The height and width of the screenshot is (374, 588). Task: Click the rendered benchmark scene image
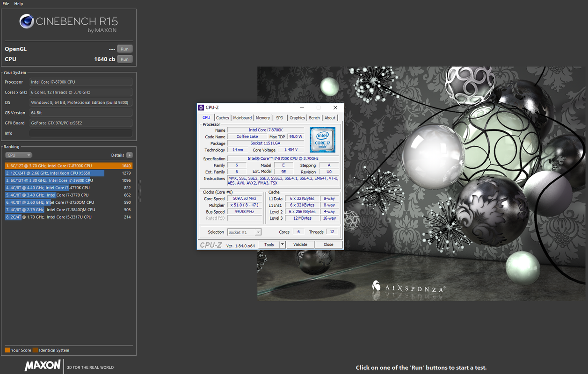(x=421, y=183)
